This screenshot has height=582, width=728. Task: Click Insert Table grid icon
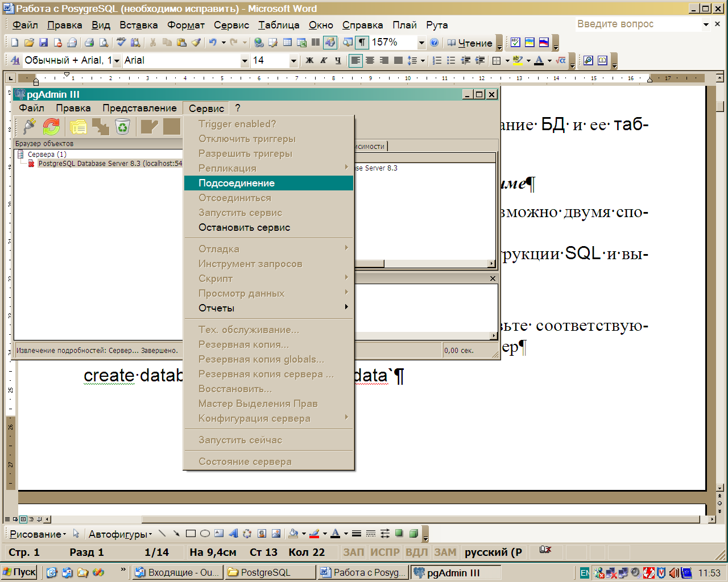point(287,43)
